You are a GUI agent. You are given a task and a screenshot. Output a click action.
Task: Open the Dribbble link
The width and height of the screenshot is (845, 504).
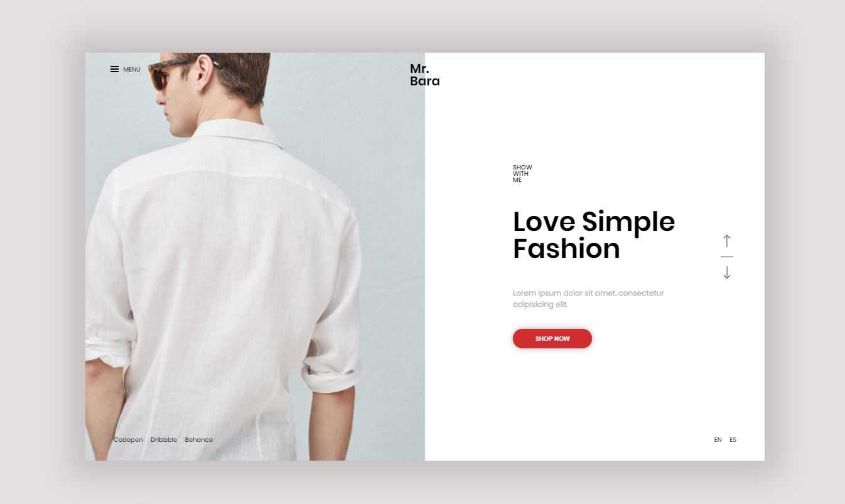pos(164,440)
